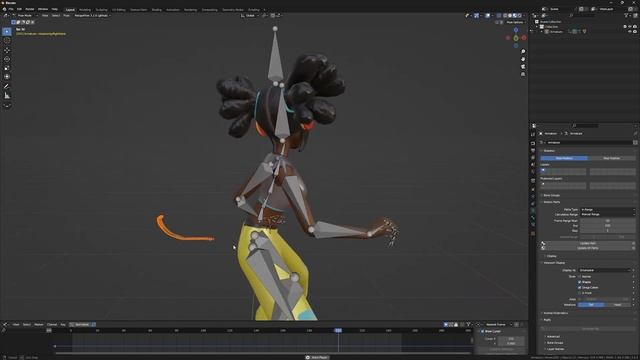640x360 pixels.
Task: Open the Bone Constraints properties tab
Action: click(x=533, y=225)
